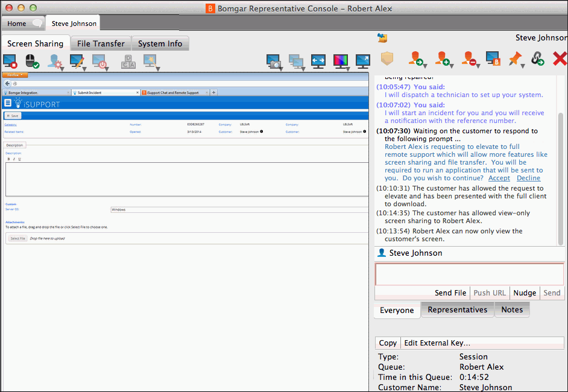Open the Representatives chat tab
Screen dimensions: 568x392
[457, 309]
